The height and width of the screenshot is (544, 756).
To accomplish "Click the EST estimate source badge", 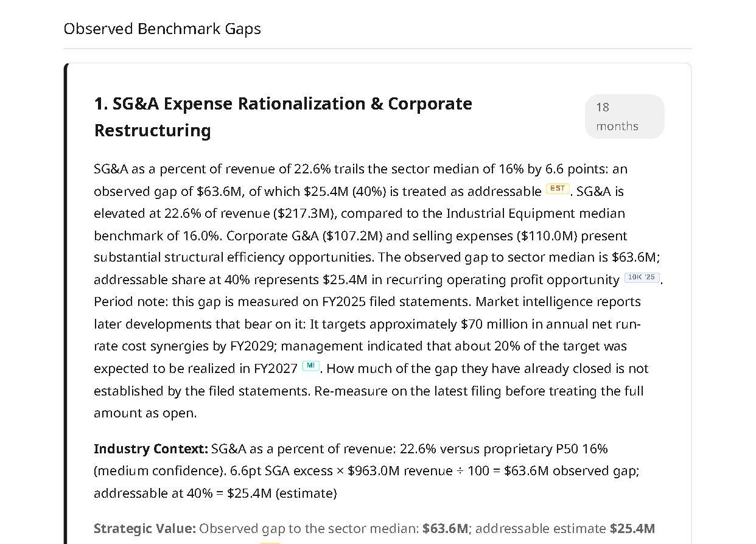I will 558,189.
